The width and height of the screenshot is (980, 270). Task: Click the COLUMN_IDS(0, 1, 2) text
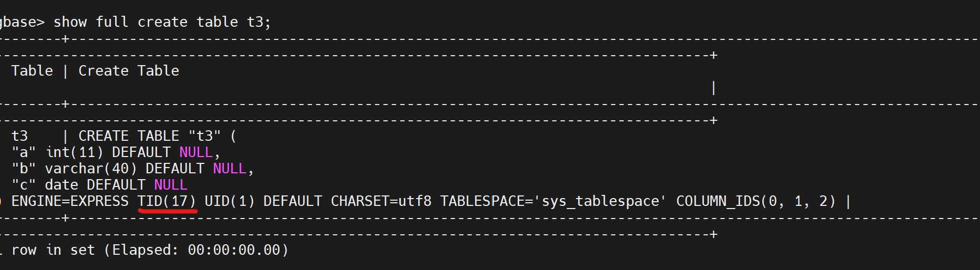click(756, 201)
